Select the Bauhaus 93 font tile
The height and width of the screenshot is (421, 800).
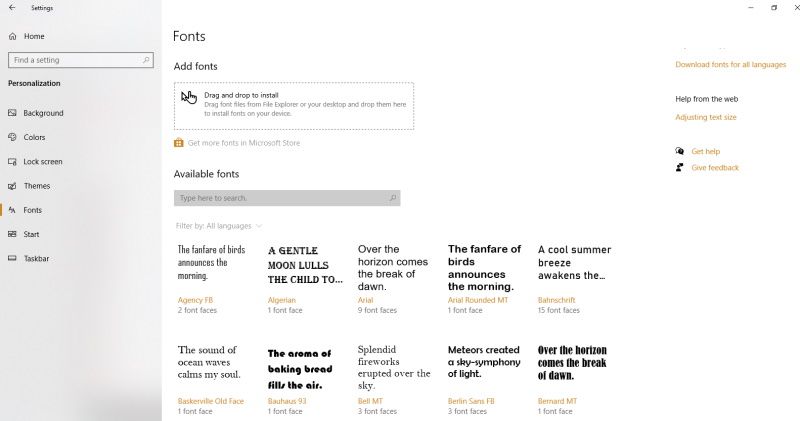pyautogui.click(x=302, y=378)
